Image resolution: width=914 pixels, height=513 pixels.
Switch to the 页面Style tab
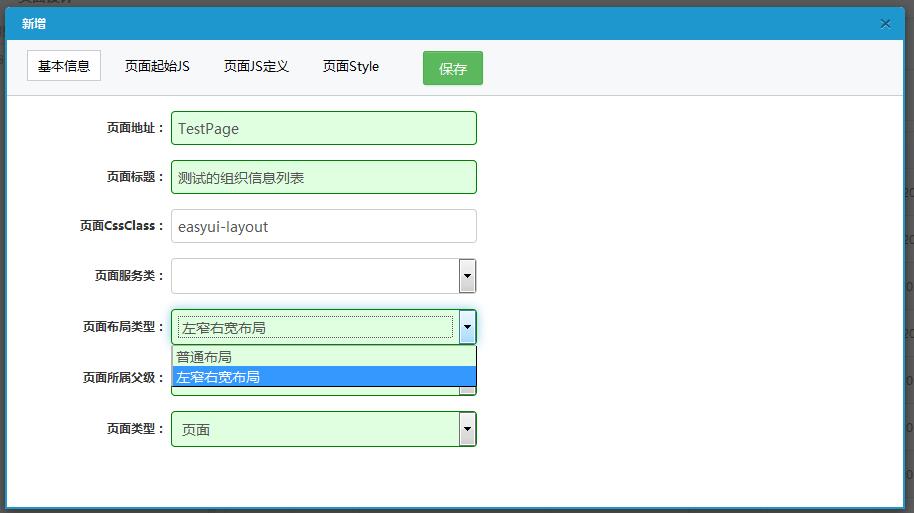[x=351, y=66]
